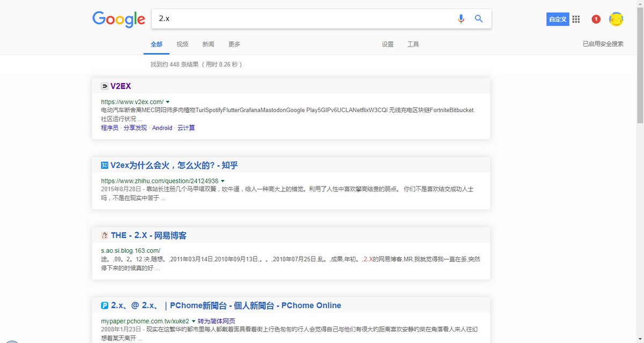This screenshot has height=343, width=644.
Task: Click the 找到约 448 条结果 stats text
Action: [196, 64]
